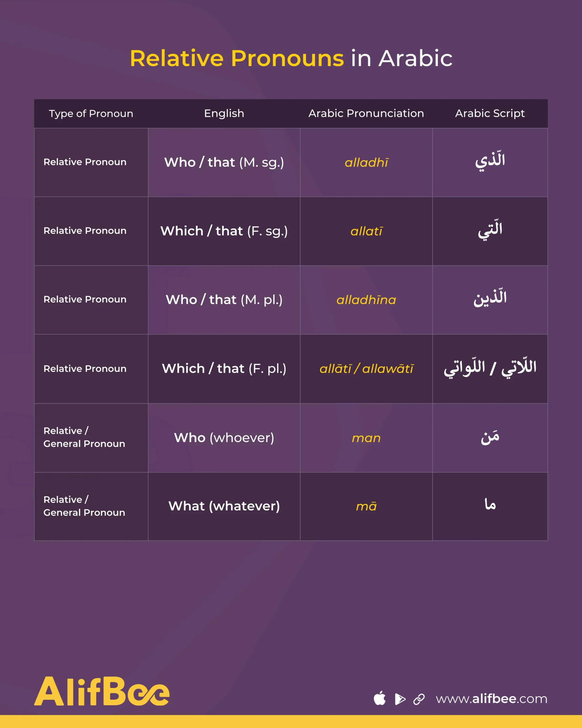The image size is (582, 728).
Task: Select the 'Which / that (F. pl.)' cell
Action: [224, 369]
